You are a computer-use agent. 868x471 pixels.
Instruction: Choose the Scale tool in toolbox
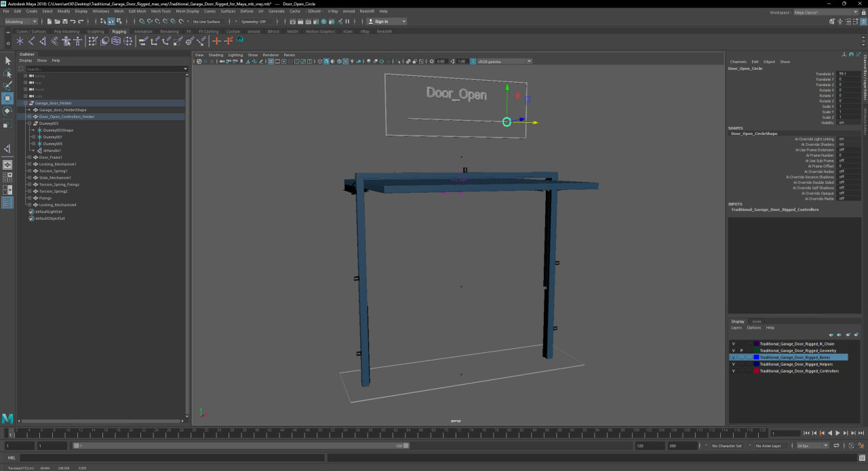point(7,123)
